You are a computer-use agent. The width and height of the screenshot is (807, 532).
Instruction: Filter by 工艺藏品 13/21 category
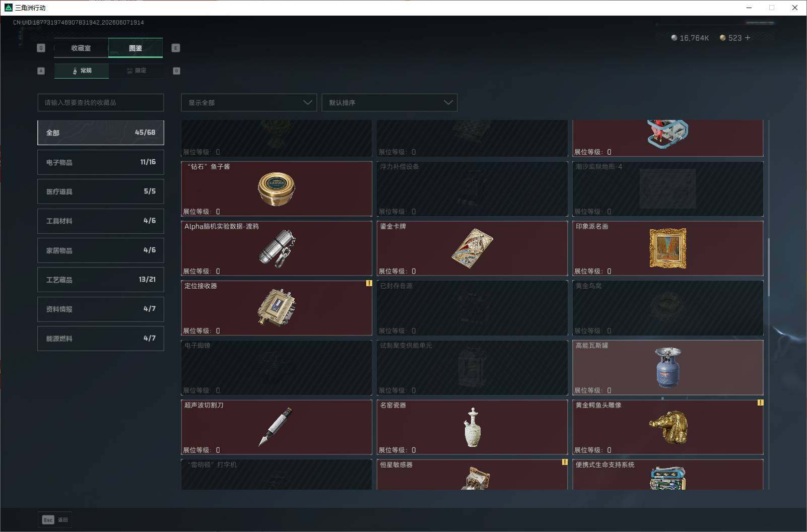pos(101,280)
